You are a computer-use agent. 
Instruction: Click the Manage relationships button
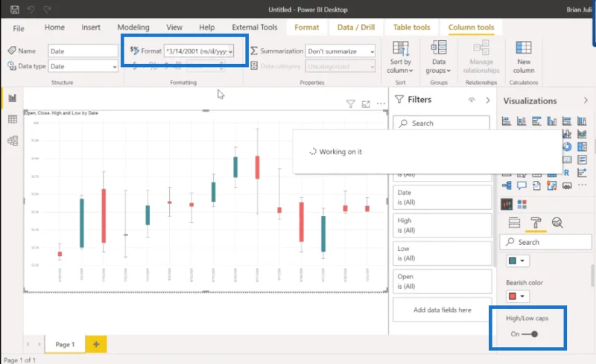point(481,58)
